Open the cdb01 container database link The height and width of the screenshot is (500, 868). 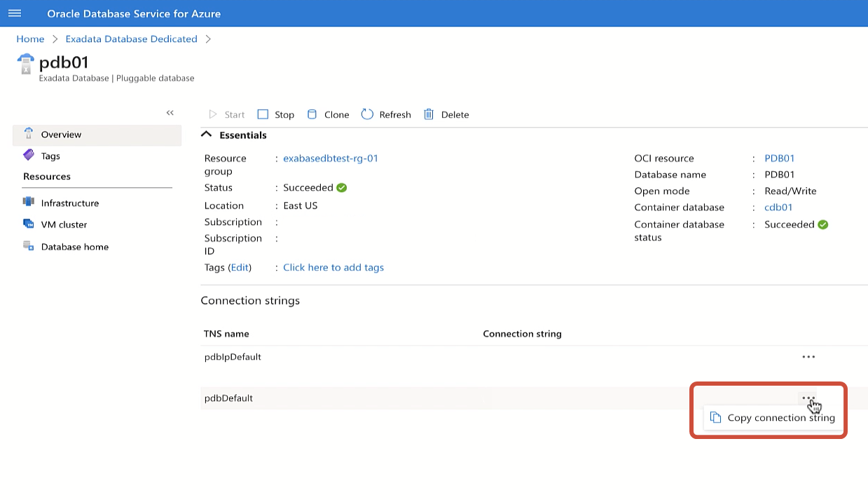[778, 208]
